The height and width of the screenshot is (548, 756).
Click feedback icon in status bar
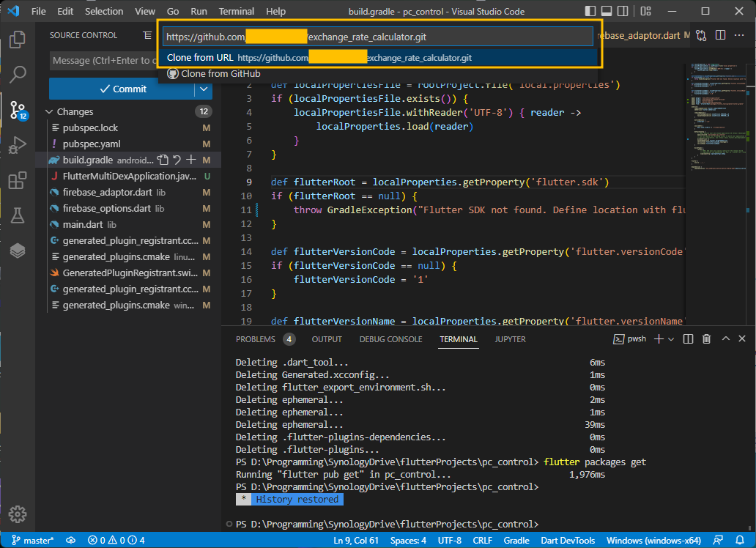719,540
